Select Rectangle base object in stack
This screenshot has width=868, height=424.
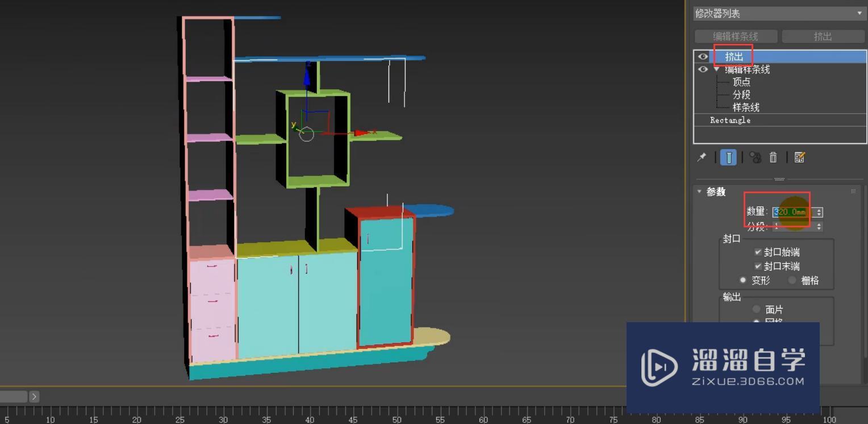point(730,120)
